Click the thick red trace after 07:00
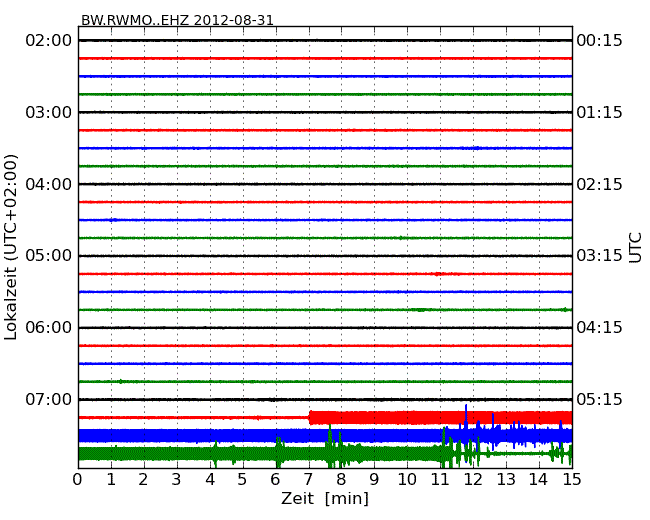This screenshot has width=650, height=520. 441,418
